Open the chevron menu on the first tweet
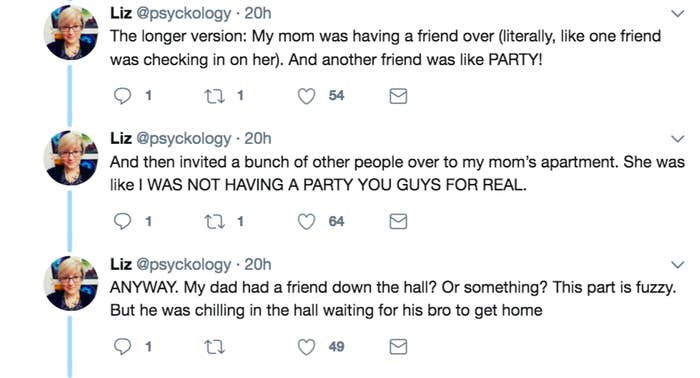The image size is (700, 378). click(678, 13)
